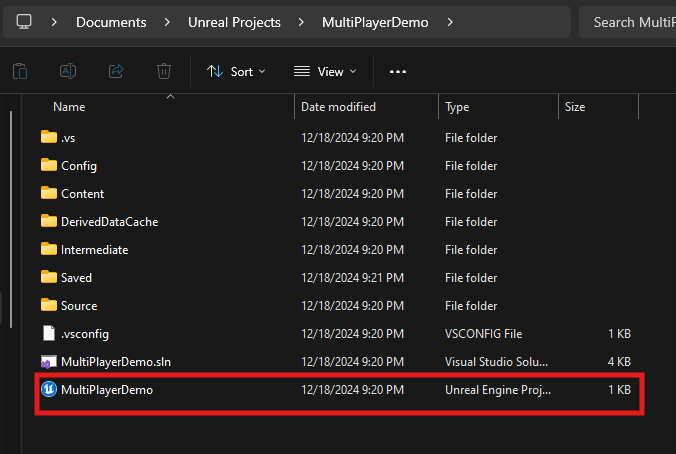Expand chevron after the monitor icon

(x=54, y=22)
